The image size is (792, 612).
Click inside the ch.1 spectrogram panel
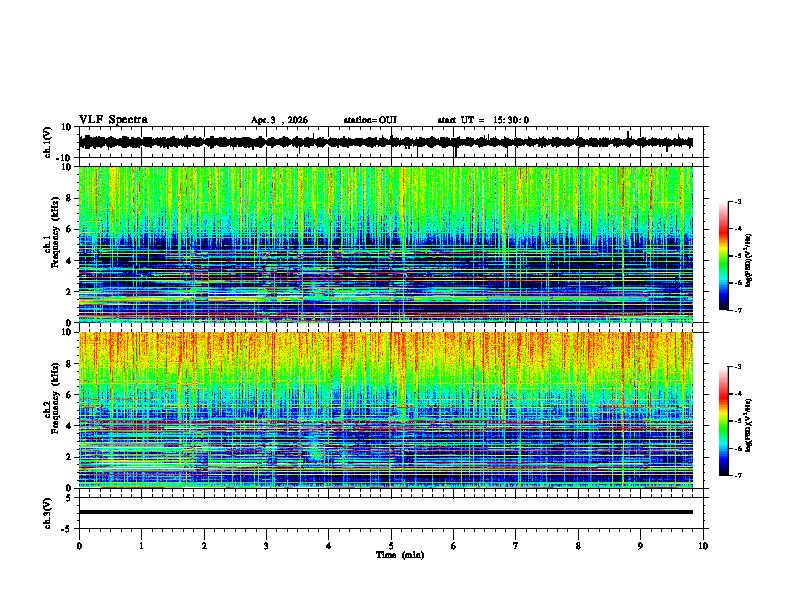(x=385, y=244)
